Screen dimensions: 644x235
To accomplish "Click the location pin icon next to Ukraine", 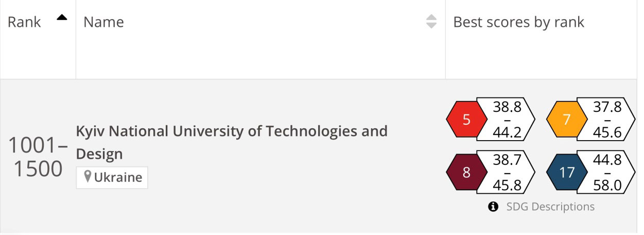I will click(88, 178).
